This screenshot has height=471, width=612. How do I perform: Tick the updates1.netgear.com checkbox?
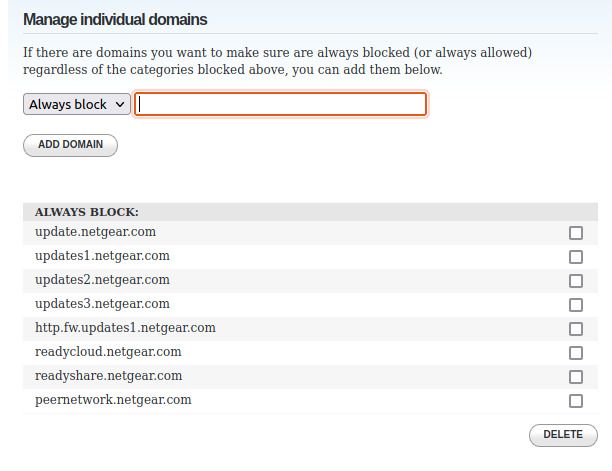(x=576, y=257)
